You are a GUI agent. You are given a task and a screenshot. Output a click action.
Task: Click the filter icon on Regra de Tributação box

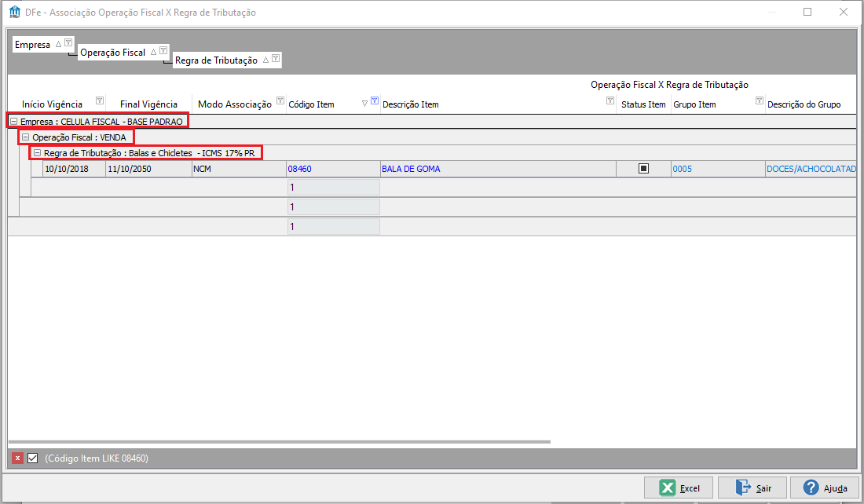[x=276, y=58]
